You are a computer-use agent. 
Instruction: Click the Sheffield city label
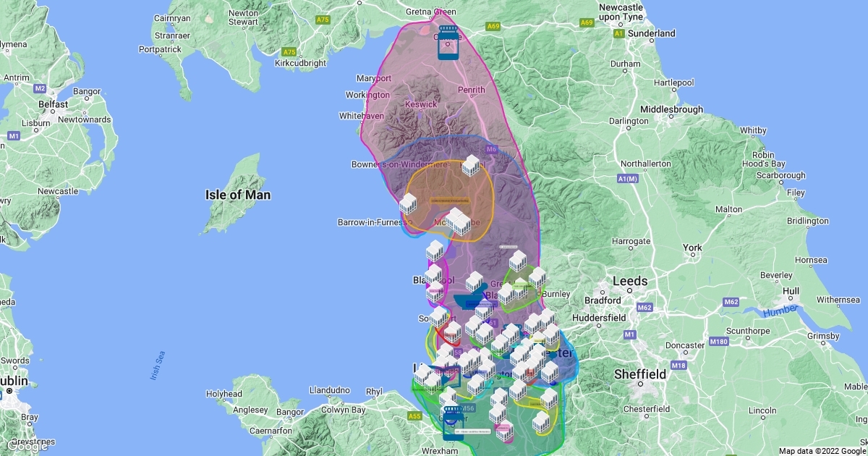[x=639, y=374]
